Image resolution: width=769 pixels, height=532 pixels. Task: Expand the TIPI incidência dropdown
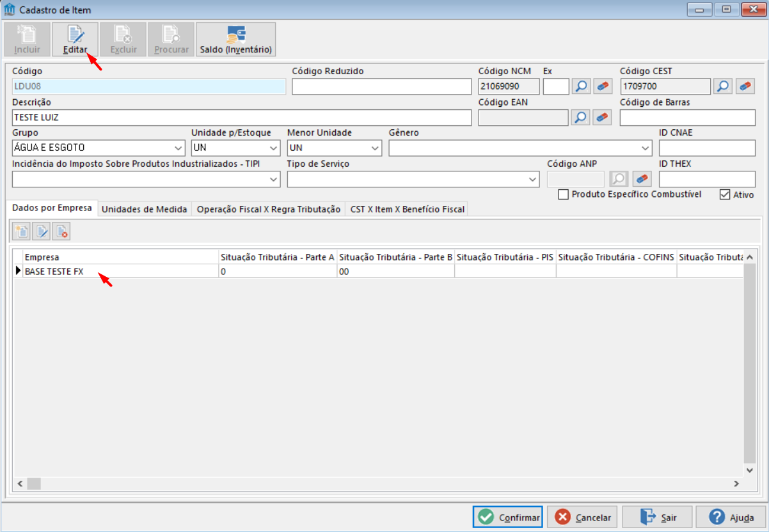click(x=274, y=180)
